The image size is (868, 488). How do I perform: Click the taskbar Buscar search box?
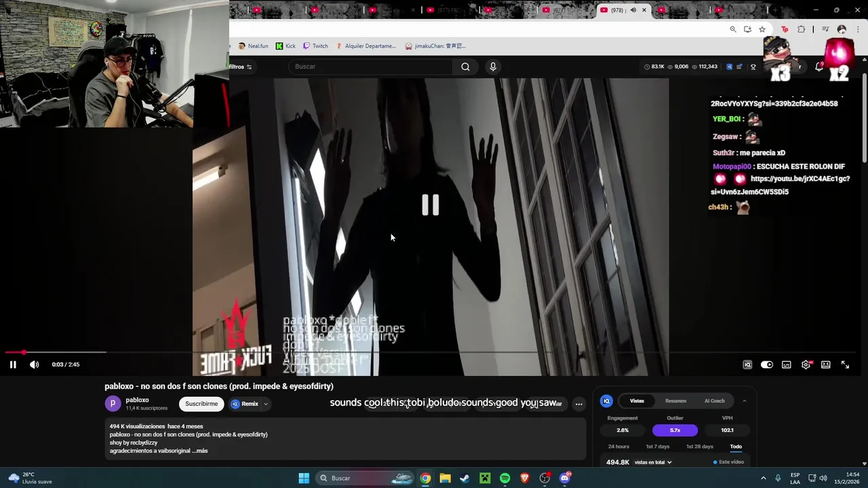point(366,478)
